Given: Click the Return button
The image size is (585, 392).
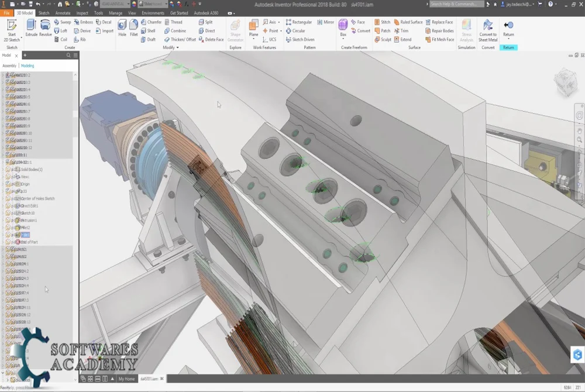Looking at the screenshot, I should coord(508,29).
